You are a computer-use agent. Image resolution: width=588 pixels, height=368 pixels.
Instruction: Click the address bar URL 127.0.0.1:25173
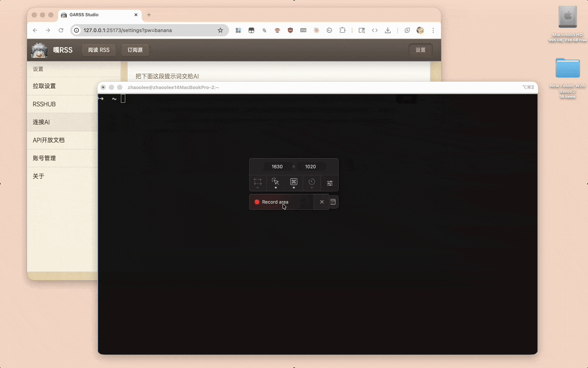(128, 30)
